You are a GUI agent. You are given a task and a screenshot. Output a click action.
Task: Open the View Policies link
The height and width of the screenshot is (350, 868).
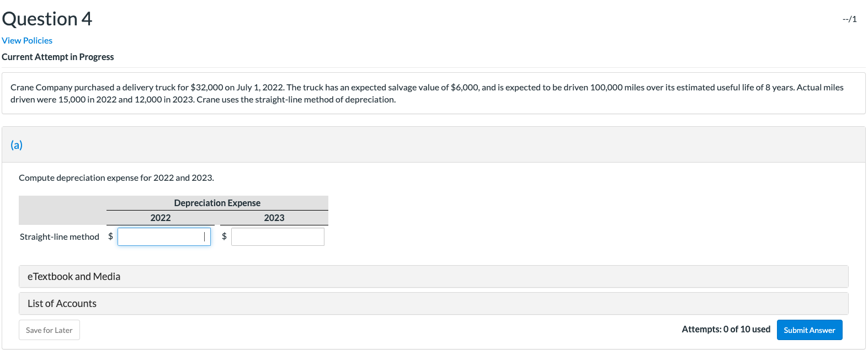point(26,40)
